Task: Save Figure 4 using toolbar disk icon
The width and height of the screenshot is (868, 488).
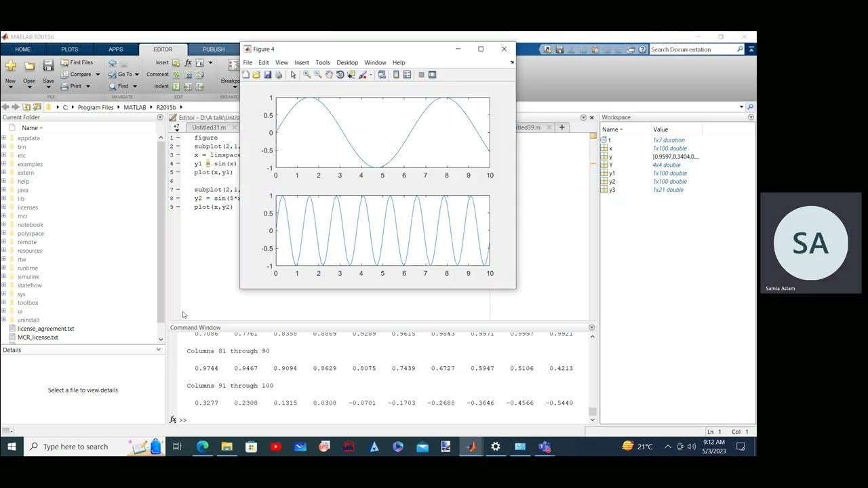Action: tap(268, 75)
